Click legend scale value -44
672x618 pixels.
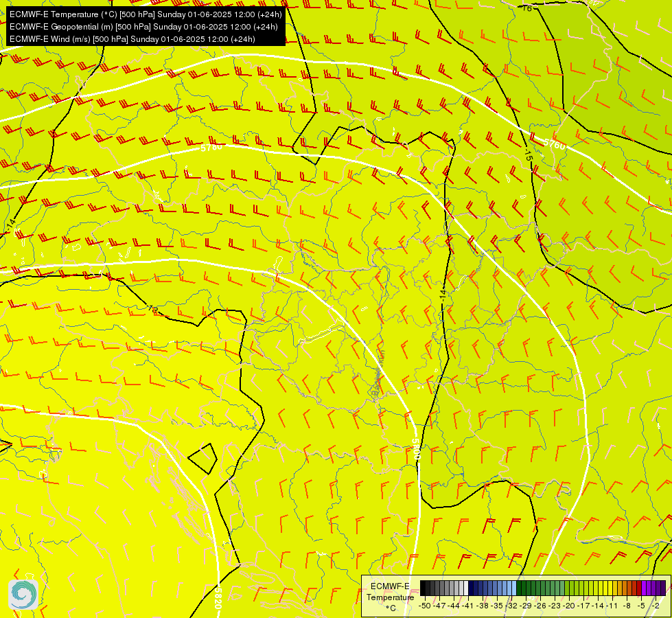(454, 606)
